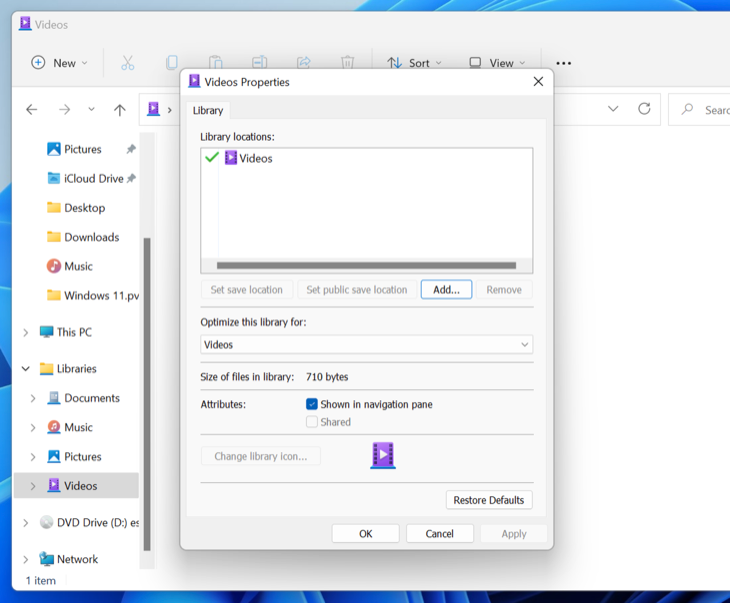Screen dimensions: 730x603
Task: Select the Music library under Libraries
Action: click(70, 427)
